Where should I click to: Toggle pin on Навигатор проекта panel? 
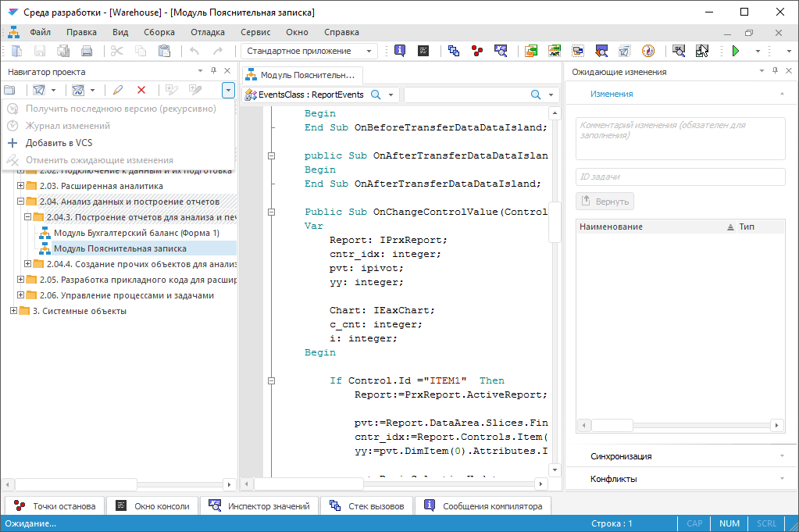tap(213, 71)
